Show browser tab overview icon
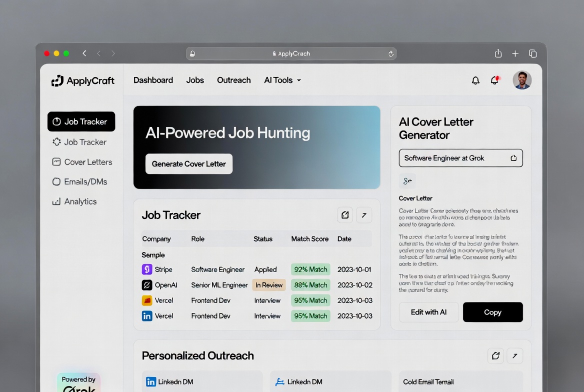Image resolution: width=584 pixels, height=392 pixels. (532, 53)
